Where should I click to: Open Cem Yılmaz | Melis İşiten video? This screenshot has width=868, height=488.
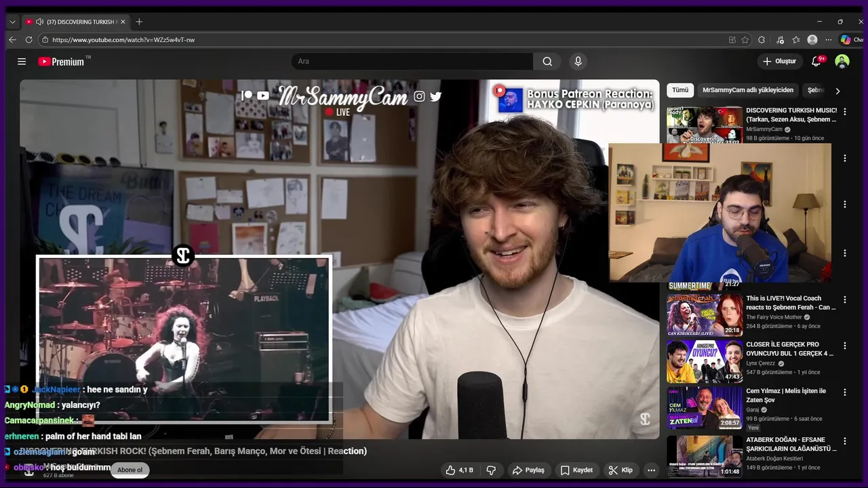786,395
